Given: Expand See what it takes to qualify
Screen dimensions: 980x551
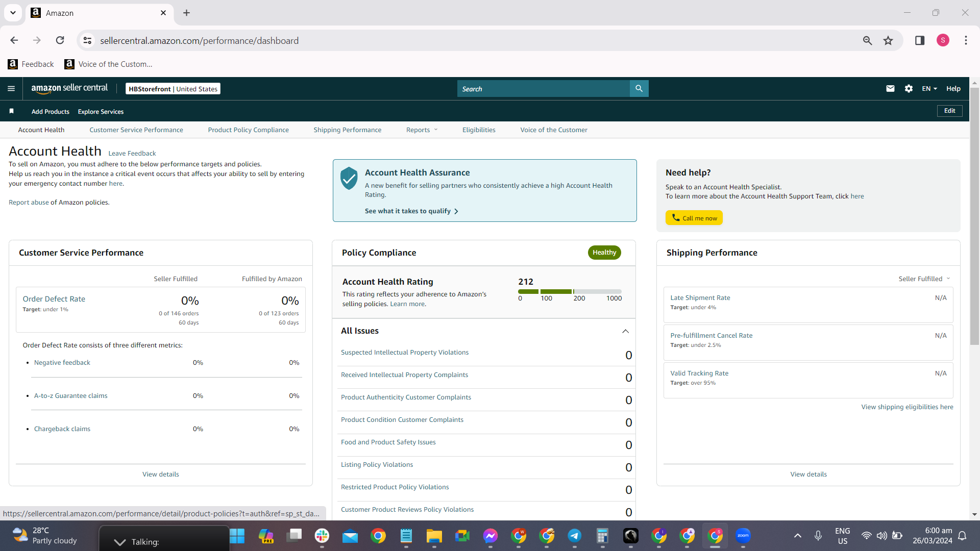Looking at the screenshot, I should [411, 211].
